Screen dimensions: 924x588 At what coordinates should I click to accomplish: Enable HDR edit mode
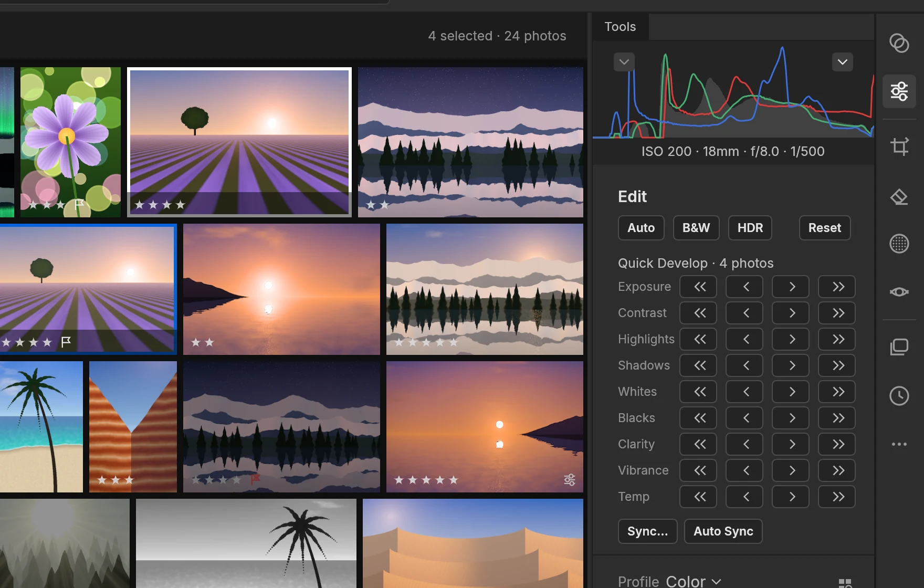[x=750, y=228]
